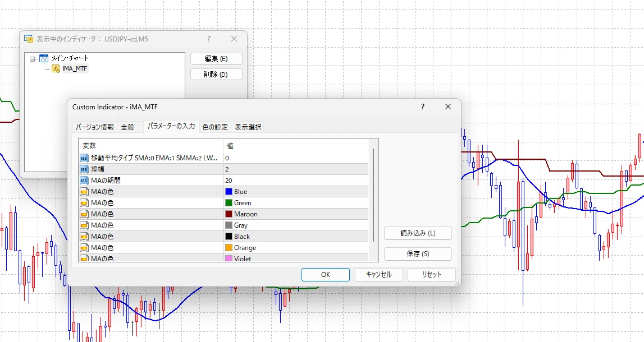Screen dimensions: 644x342
Task: Edit the MAの期間 value 20
Action: coord(296,181)
